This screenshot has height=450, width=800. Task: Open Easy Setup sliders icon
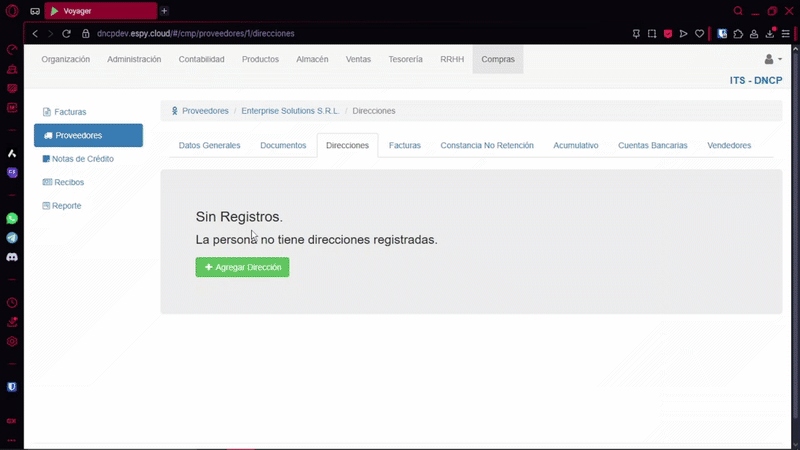[786, 34]
